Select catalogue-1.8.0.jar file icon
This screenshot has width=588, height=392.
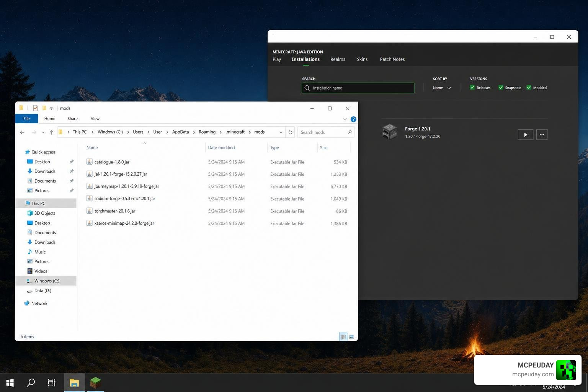(89, 162)
